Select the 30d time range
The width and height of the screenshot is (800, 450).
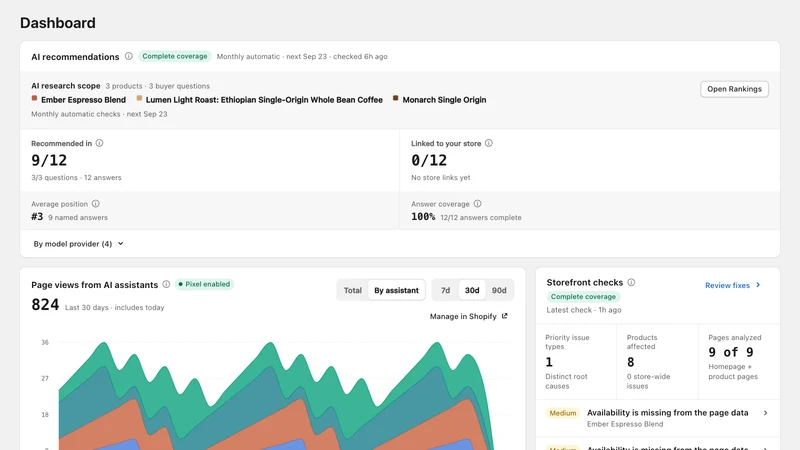coord(472,290)
